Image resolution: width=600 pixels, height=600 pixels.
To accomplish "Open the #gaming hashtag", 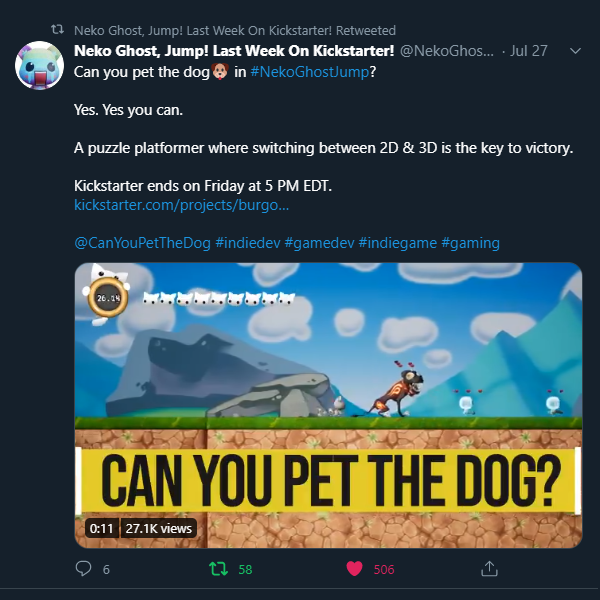I will 470,243.
